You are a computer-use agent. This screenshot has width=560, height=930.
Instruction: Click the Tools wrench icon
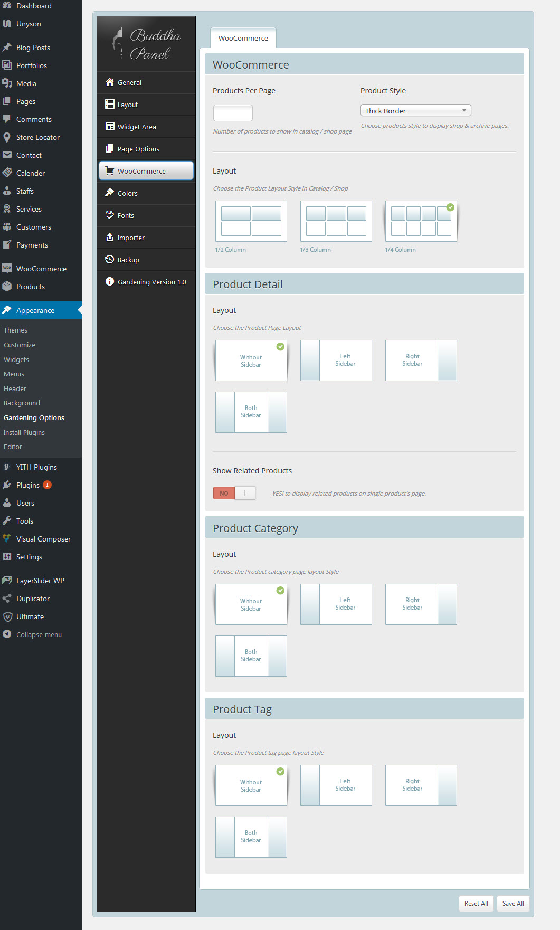click(x=7, y=521)
